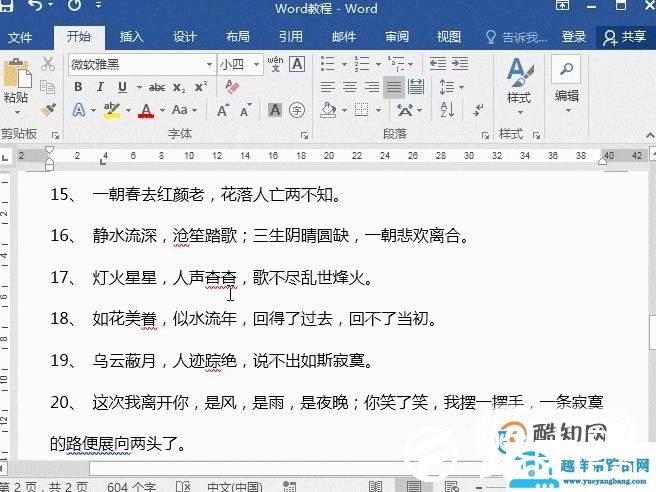Image resolution: width=656 pixels, height=492 pixels.
Task: Apply red font color
Action: click(146, 110)
